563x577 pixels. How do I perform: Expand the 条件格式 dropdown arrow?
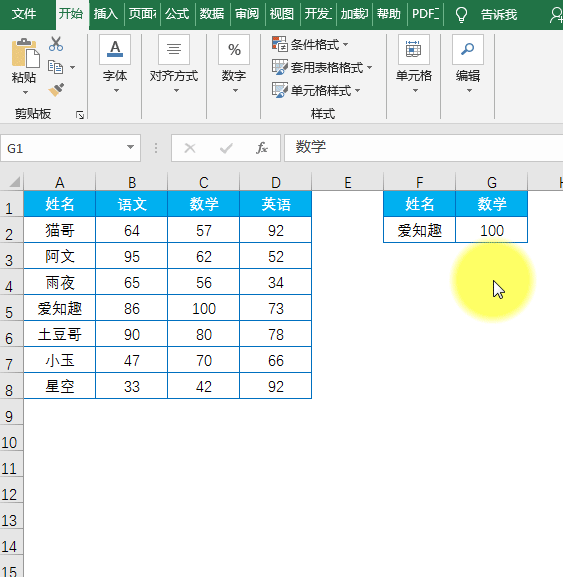345,45
